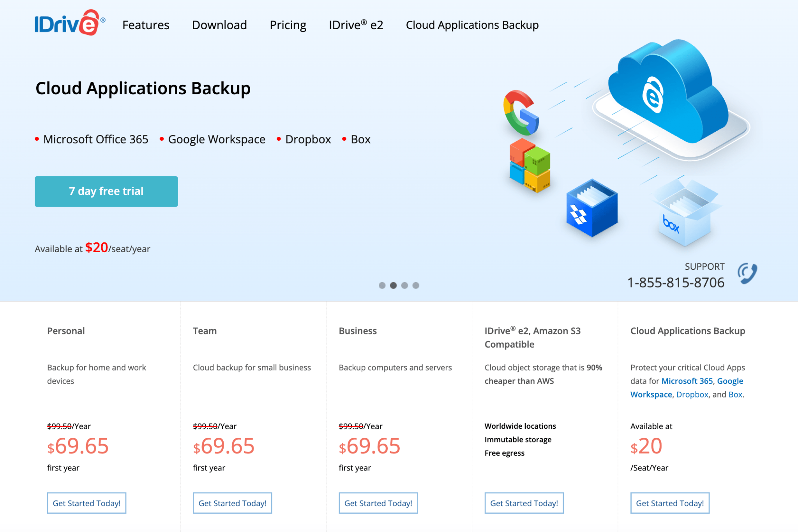Open the Pricing page
The height and width of the screenshot is (532, 798).
pyautogui.click(x=288, y=25)
